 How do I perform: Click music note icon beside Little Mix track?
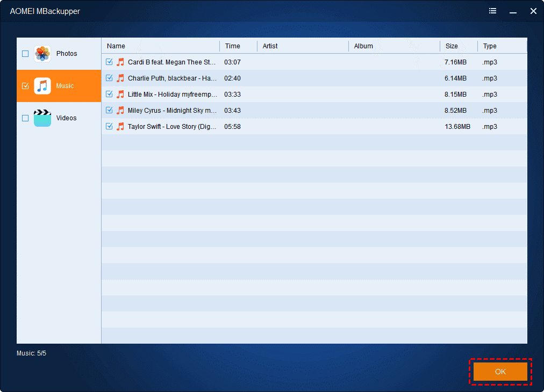click(x=120, y=95)
